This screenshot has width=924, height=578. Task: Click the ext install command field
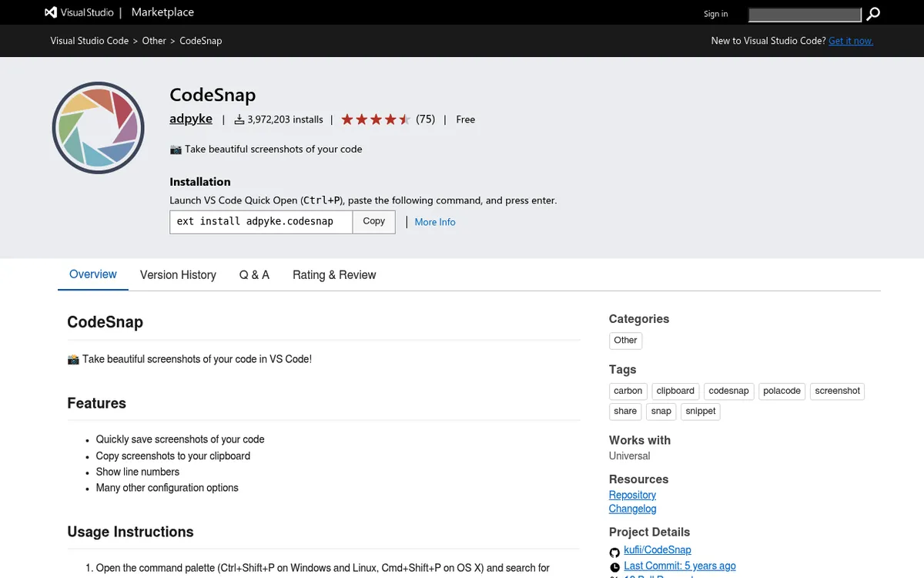[x=261, y=222]
